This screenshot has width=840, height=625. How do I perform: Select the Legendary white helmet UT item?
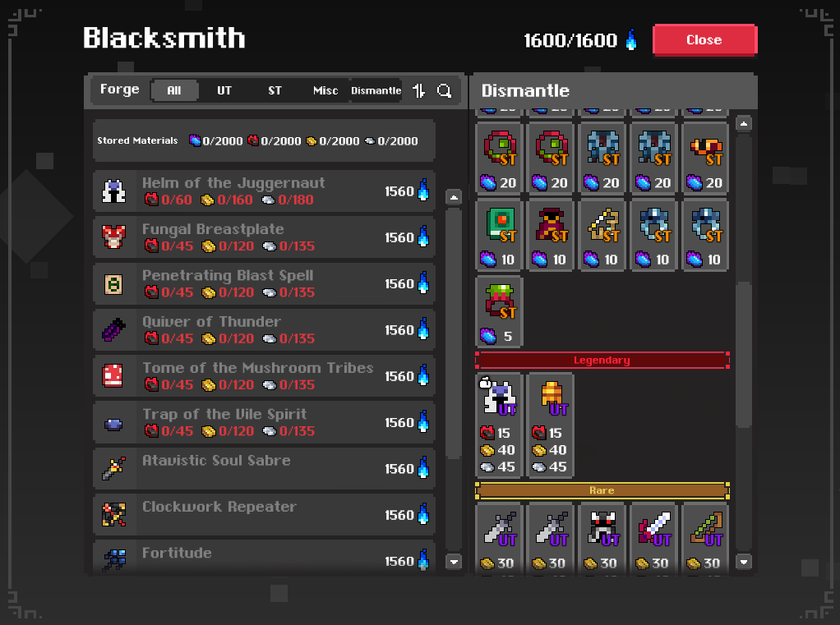click(x=498, y=425)
